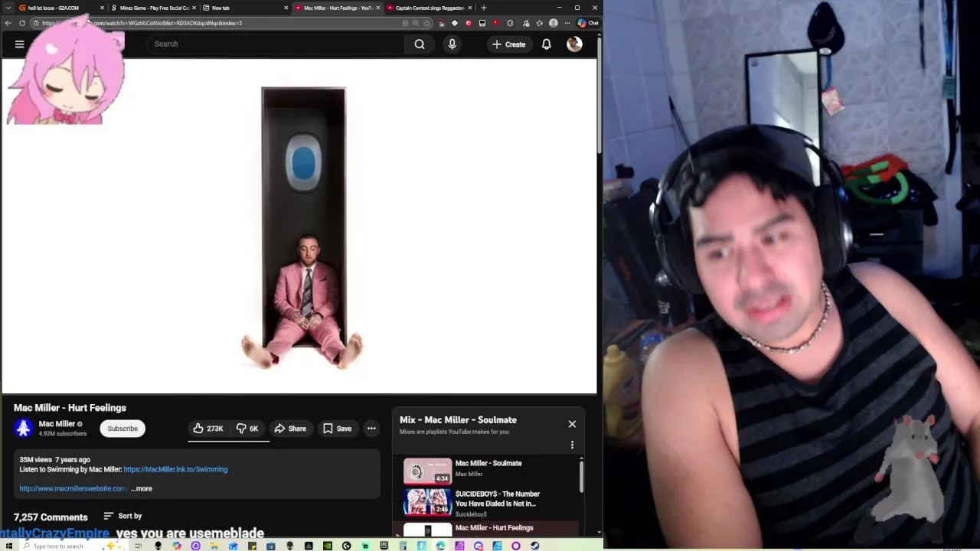Open more actions ellipsis beside Save
The width and height of the screenshot is (980, 551).
(x=371, y=429)
